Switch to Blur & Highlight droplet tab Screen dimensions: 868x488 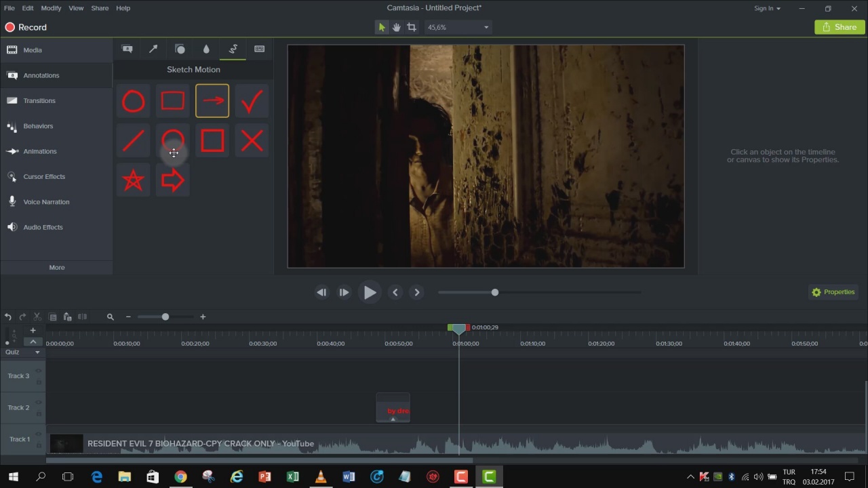(206, 49)
